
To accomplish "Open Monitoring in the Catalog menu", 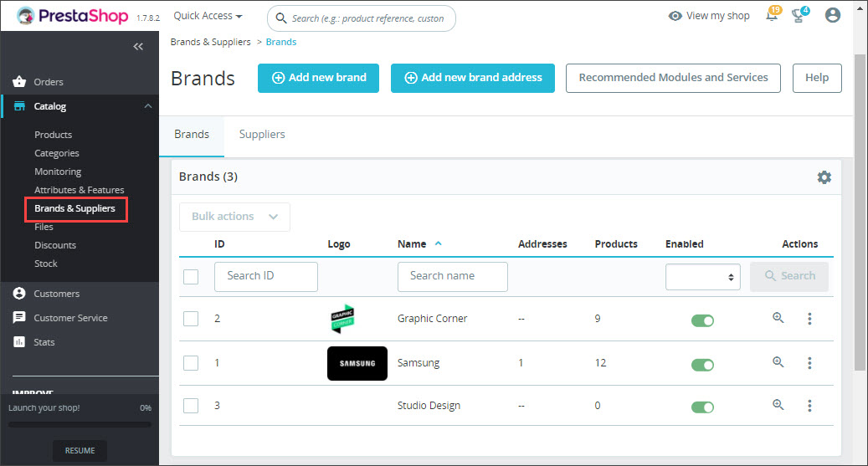I will click(x=58, y=172).
